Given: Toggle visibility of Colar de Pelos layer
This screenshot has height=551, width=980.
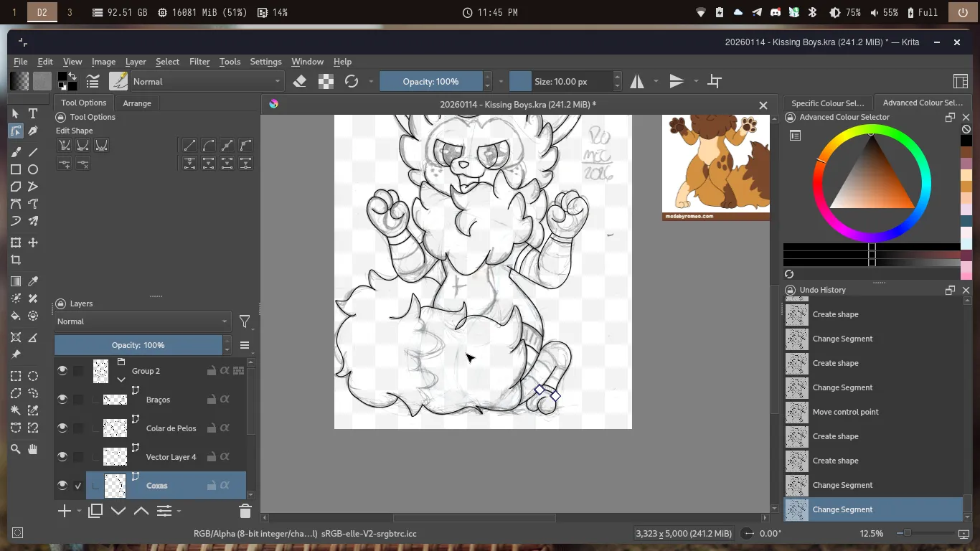Looking at the screenshot, I should coord(62,428).
